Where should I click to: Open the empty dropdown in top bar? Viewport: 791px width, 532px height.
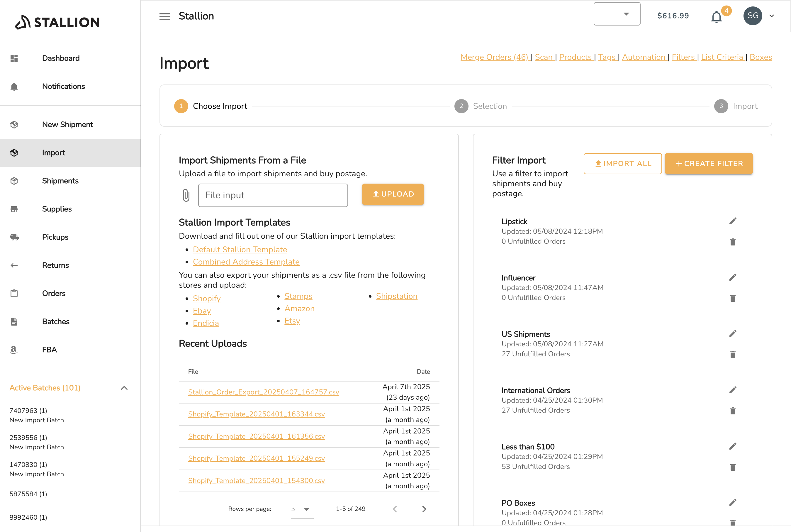617,14
